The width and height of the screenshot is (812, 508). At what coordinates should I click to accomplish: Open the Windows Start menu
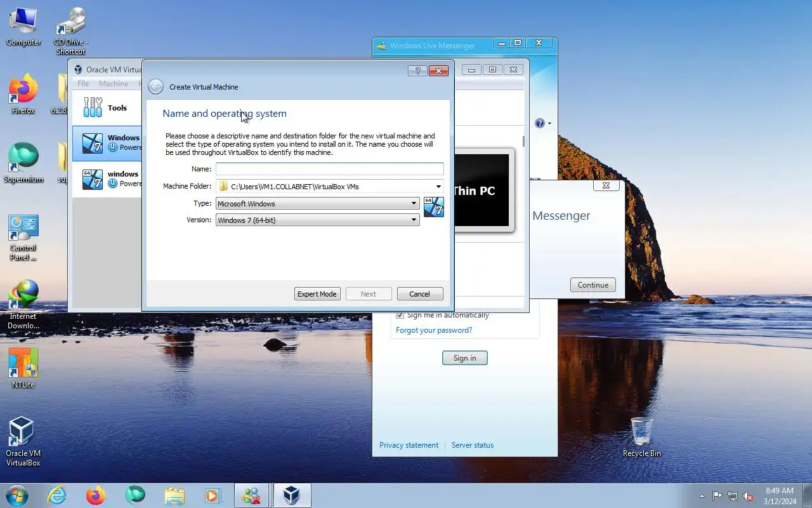17,495
